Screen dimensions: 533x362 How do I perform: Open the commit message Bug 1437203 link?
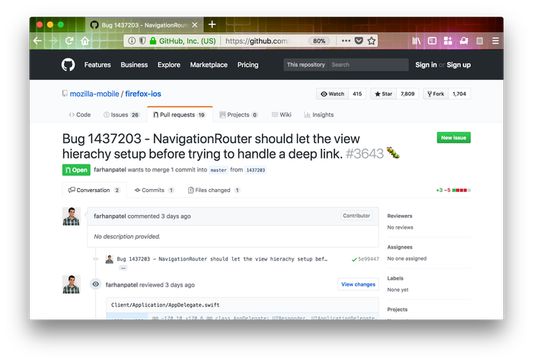[x=222, y=259]
